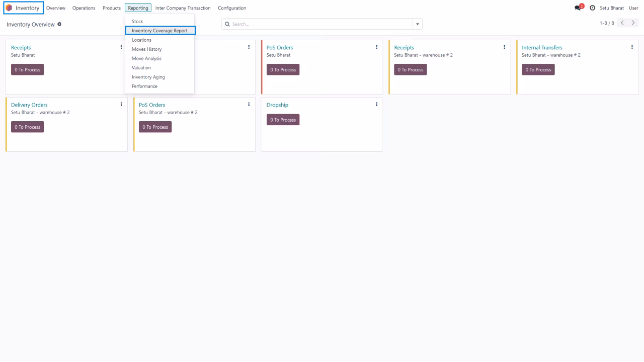The height and width of the screenshot is (362, 644).
Task: Expand the search options dropdown arrow
Action: point(417,24)
